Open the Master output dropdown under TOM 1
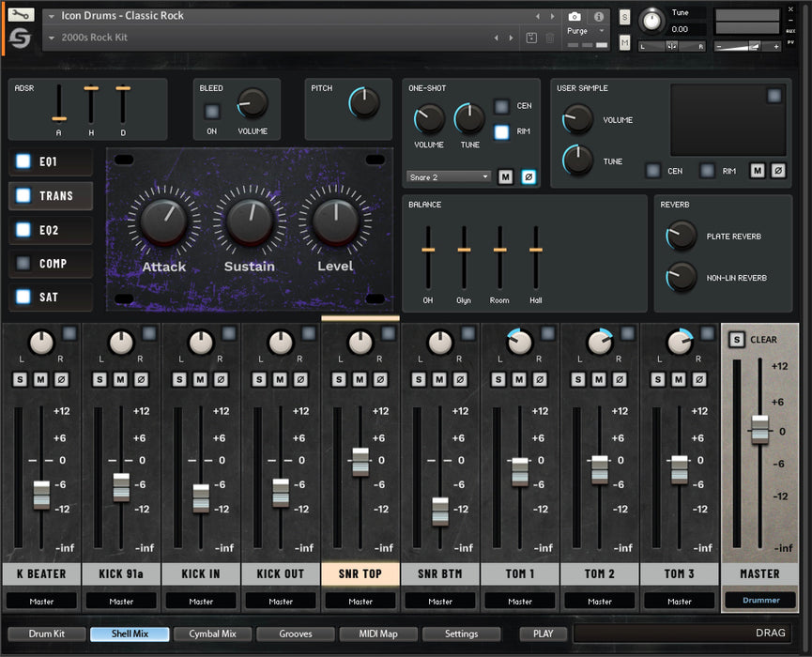 (x=520, y=601)
